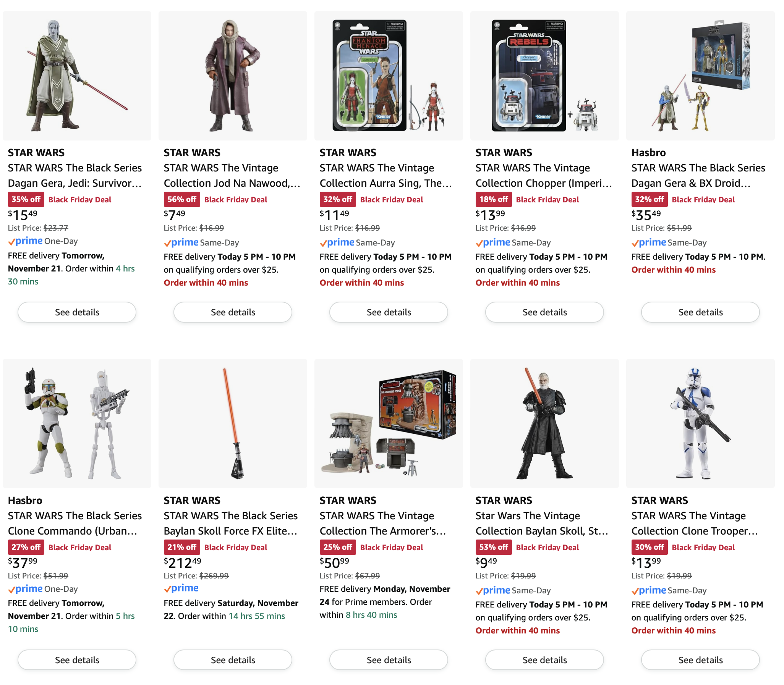Open the Chopper (Imperial) Vintage Collection title
The width and height of the screenshot is (784, 685).
click(x=543, y=176)
